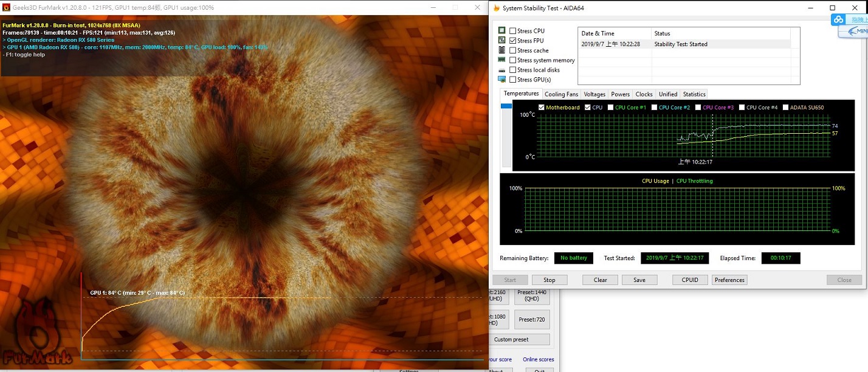
Task: Open the Powers tab
Action: tap(621, 94)
